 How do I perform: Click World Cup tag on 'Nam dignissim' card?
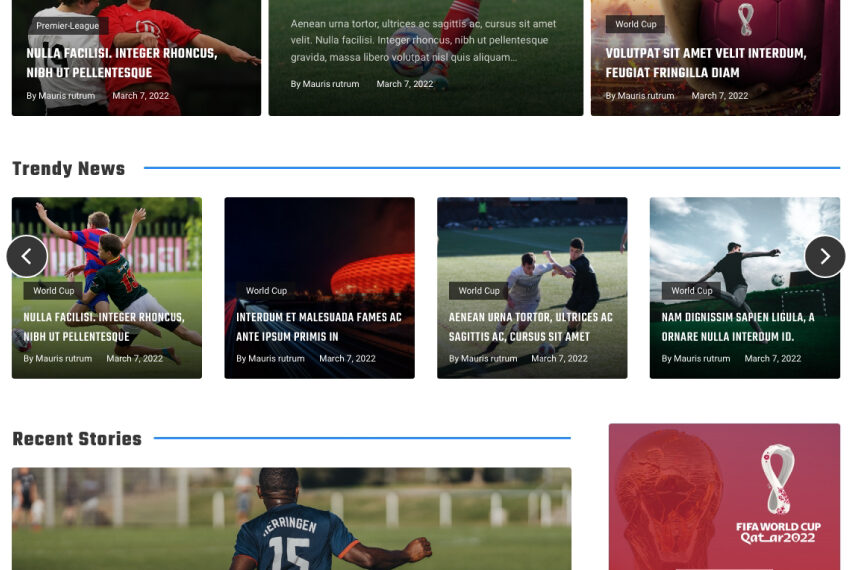pos(691,291)
